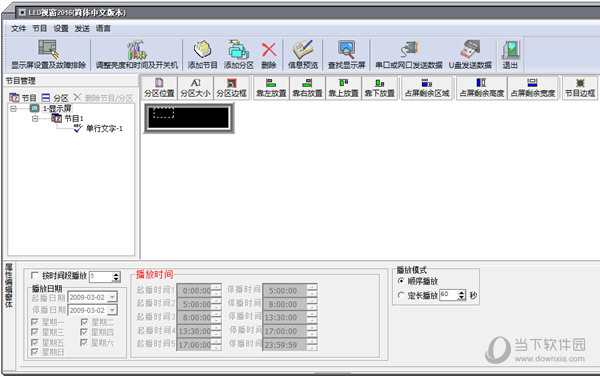Align zone with 靠左放置

(x=271, y=88)
